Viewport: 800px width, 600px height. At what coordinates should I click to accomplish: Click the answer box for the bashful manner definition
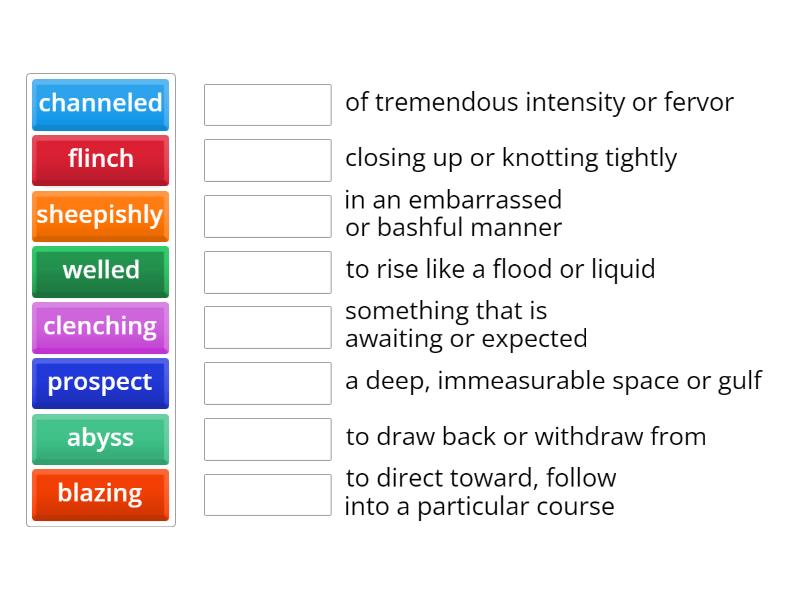click(x=267, y=213)
